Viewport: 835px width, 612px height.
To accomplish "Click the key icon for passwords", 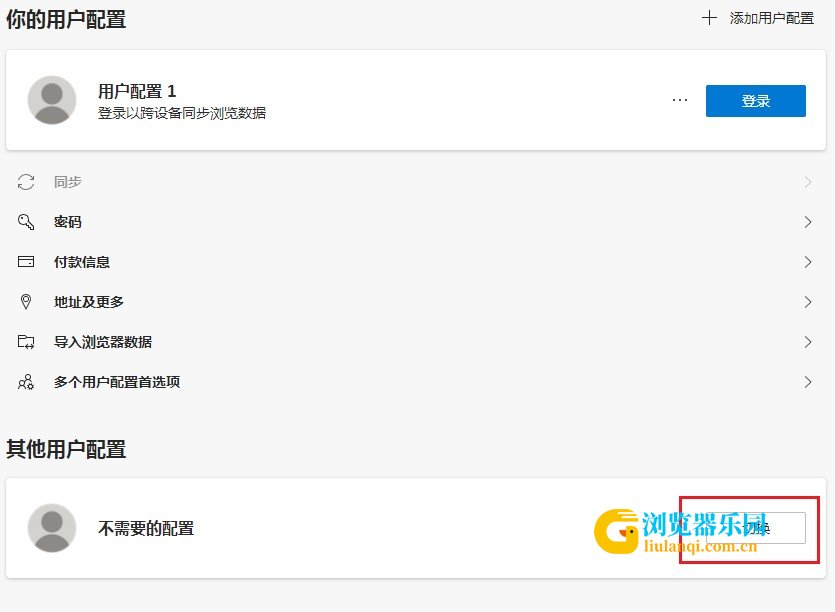I will point(26,222).
